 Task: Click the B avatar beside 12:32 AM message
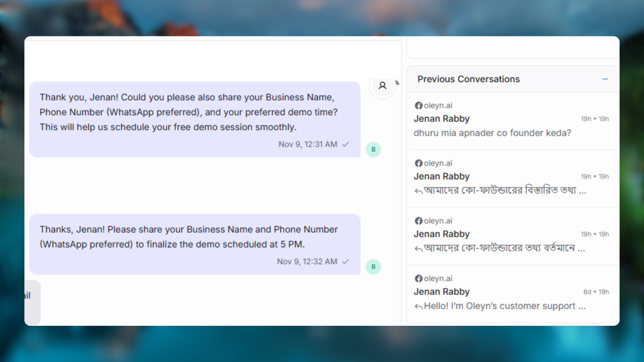point(373,267)
